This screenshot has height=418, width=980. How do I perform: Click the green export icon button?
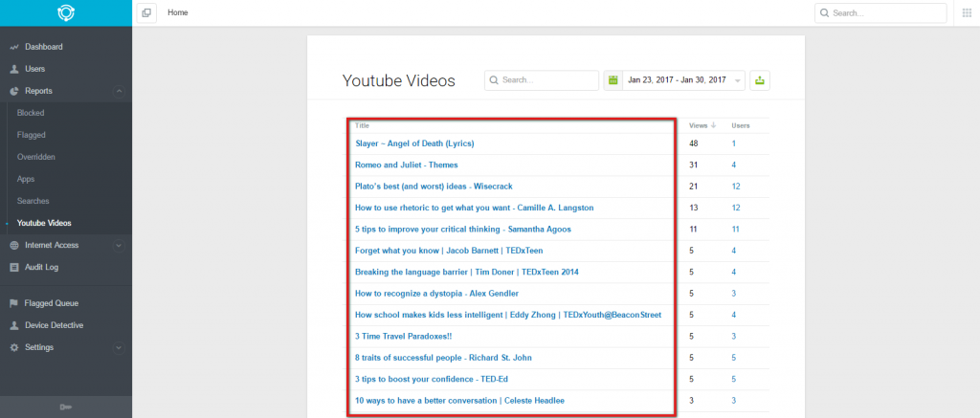point(760,80)
